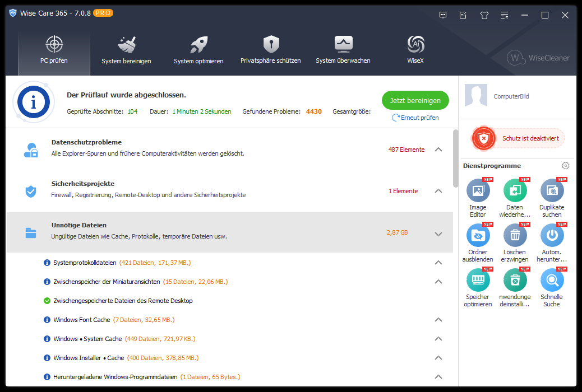
Task: Open the Anwendung deinstallieren utility
Action: 515,288
